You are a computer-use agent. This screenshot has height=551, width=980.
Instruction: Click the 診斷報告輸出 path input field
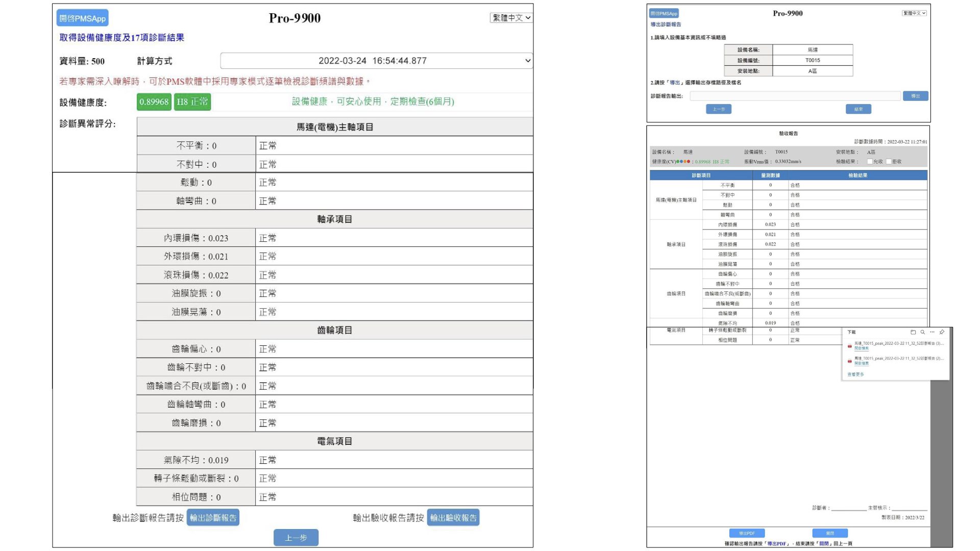tap(795, 96)
